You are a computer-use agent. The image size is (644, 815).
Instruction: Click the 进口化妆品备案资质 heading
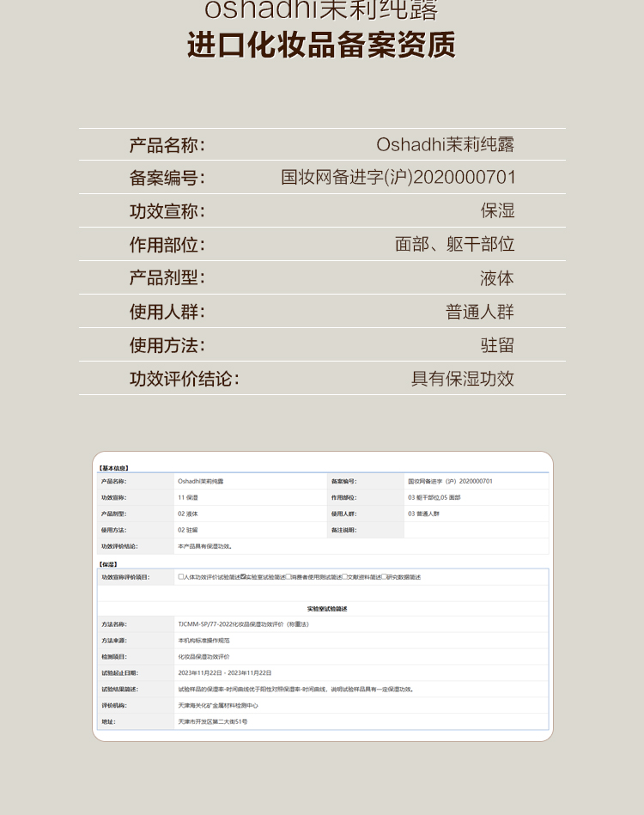click(322, 45)
